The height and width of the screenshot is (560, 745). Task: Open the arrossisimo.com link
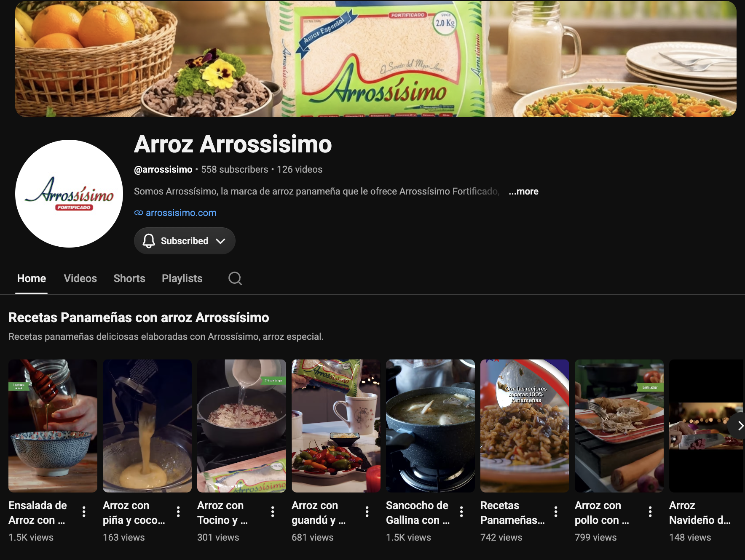(181, 213)
